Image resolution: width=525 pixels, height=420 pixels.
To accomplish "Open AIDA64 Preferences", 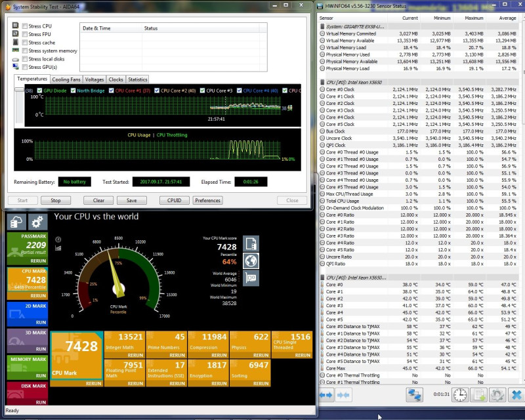I will point(207,200).
